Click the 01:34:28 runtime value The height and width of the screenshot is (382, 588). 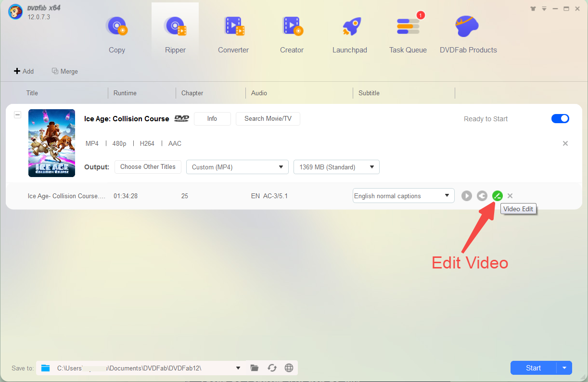(126, 196)
